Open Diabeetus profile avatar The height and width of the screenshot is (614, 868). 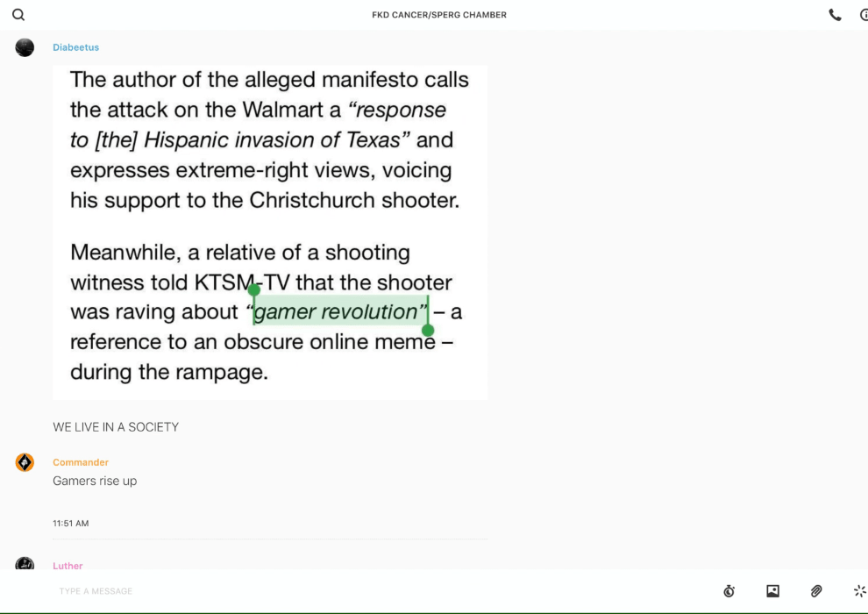[x=25, y=47]
